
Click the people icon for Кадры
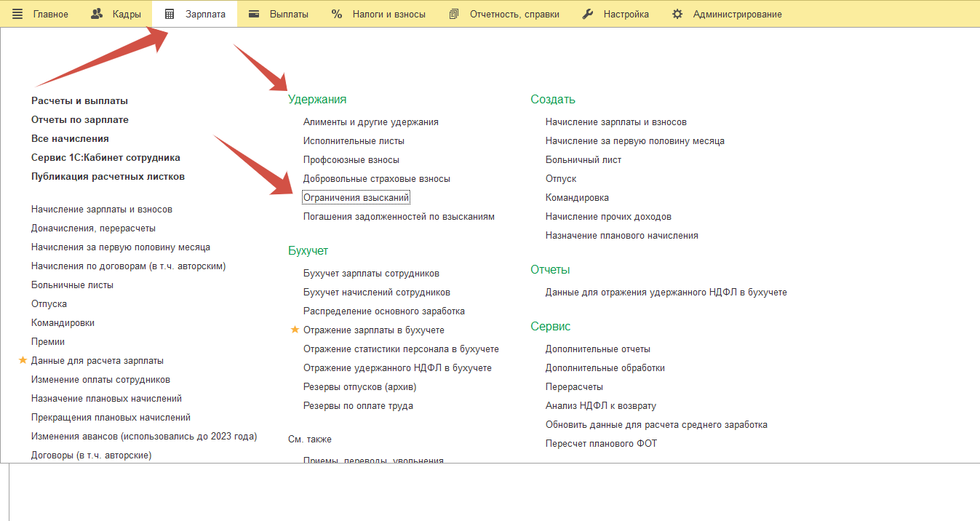pos(97,14)
